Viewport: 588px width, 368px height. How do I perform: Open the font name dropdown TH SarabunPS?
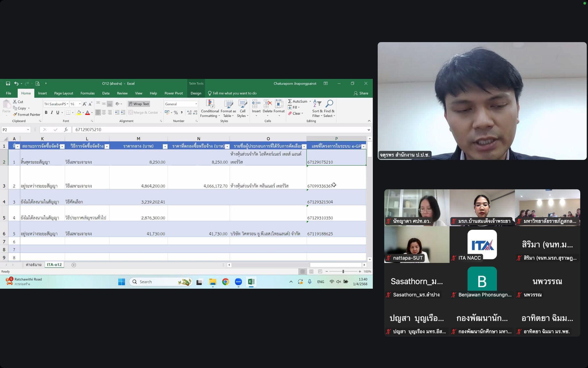pyautogui.click(x=67, y=104)
